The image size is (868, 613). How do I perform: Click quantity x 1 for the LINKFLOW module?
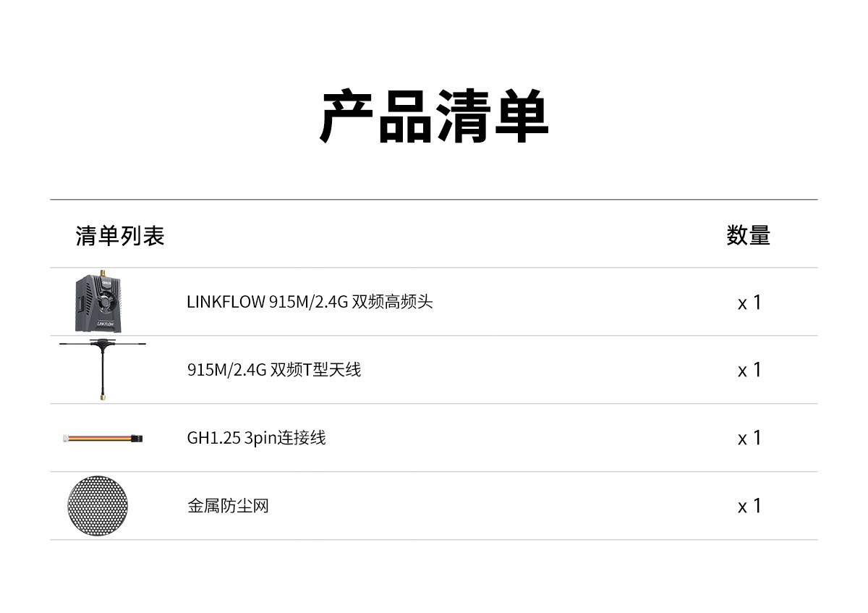pos(749,303)
